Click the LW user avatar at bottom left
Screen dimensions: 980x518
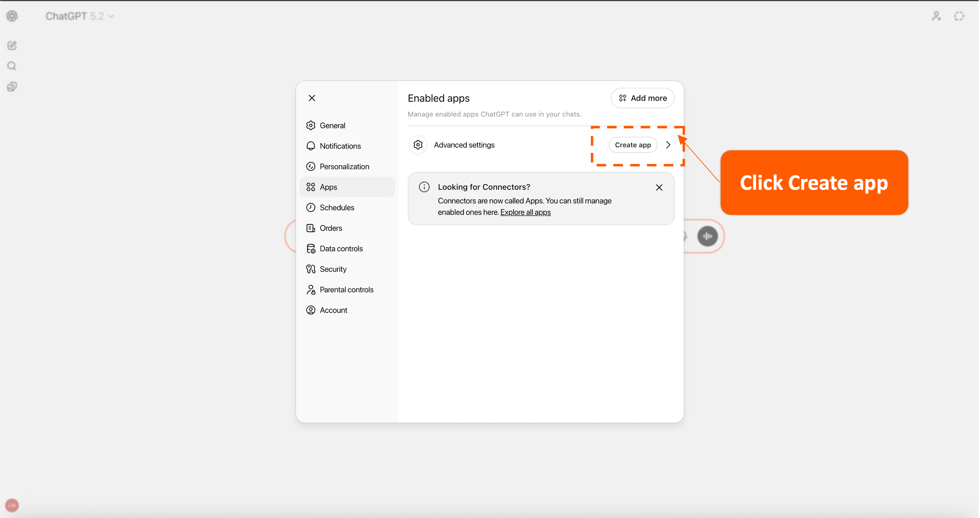(x=12, y=505)
